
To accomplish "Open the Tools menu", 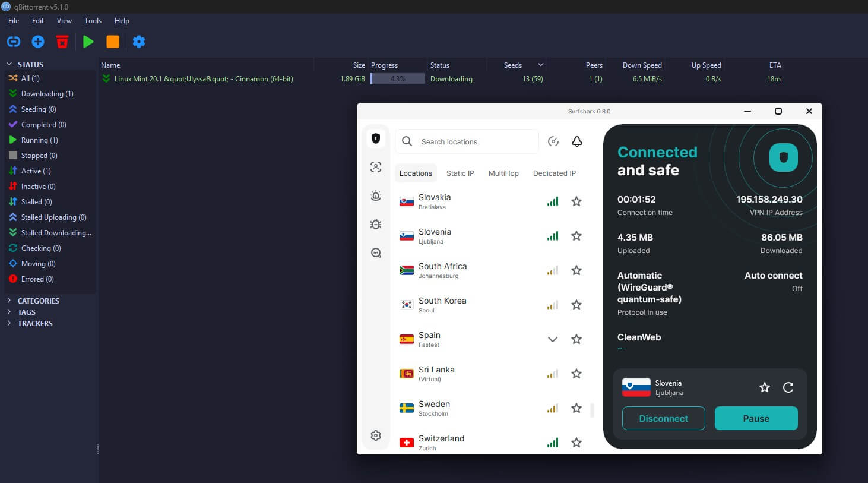I will [x=93, y=21].
